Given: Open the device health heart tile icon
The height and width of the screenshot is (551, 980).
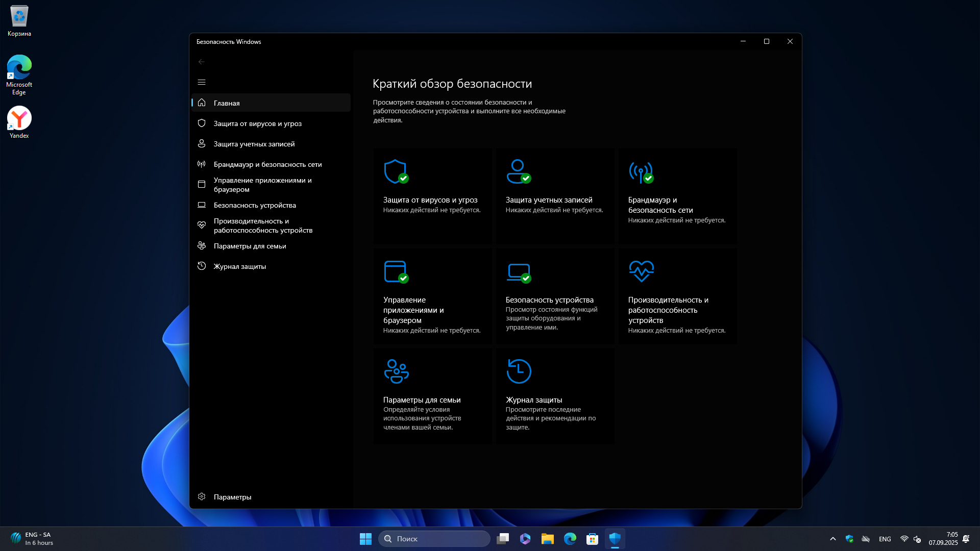Looking at the screenshot, I should pos(641,271).
